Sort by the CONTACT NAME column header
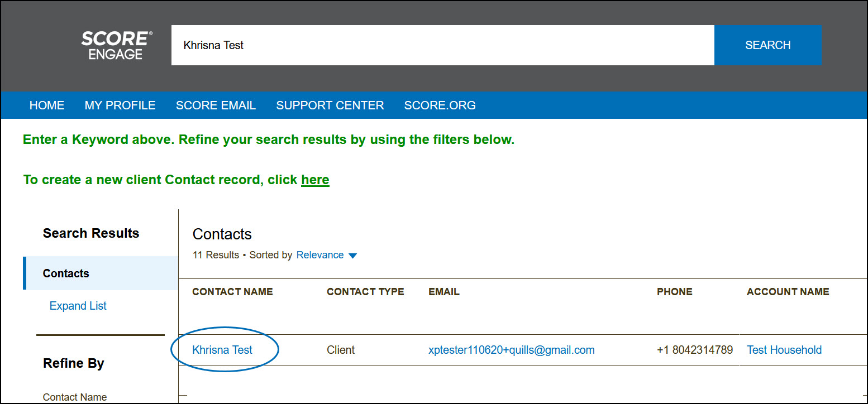This screenshot has width=868, height=404. [x=232, y=292]
